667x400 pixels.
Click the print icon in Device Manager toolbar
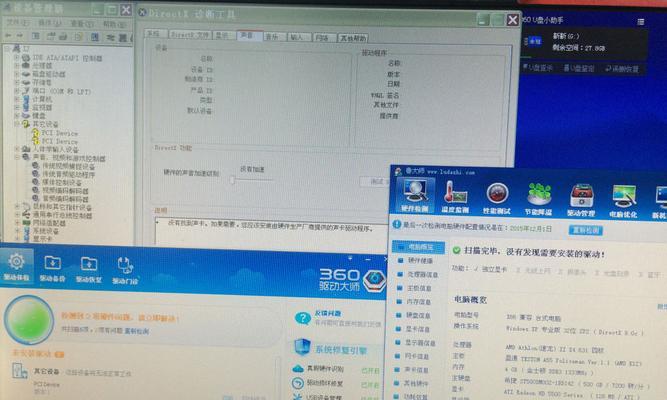pyautogui.click(x=63, y=37)
